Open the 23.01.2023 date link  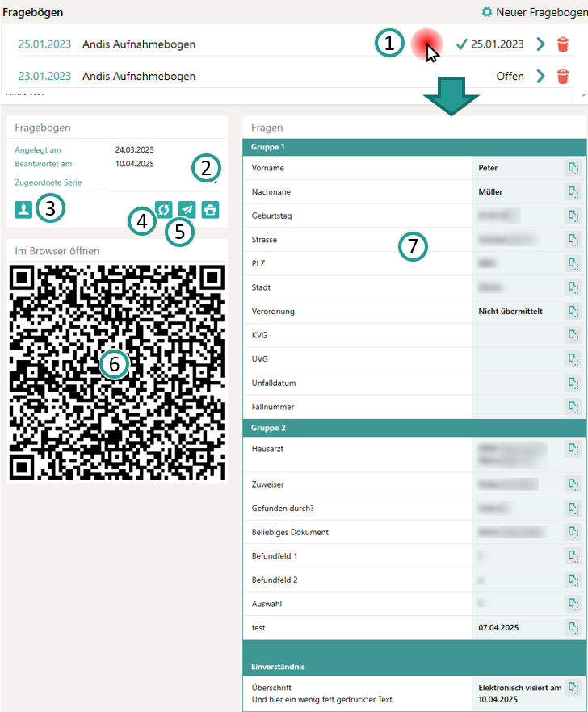coord(44,76)
